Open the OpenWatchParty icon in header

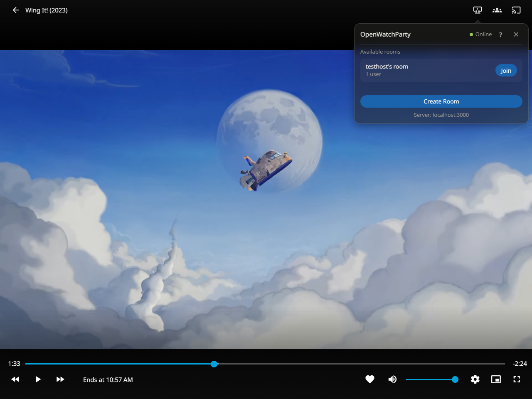tap(478, 10)
